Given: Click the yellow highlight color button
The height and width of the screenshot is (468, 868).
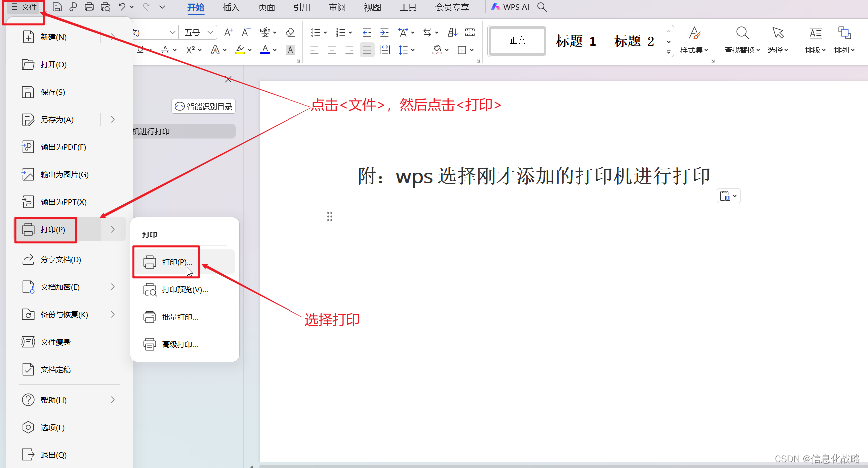Looking at the screenshot, I should coord(240,50).
